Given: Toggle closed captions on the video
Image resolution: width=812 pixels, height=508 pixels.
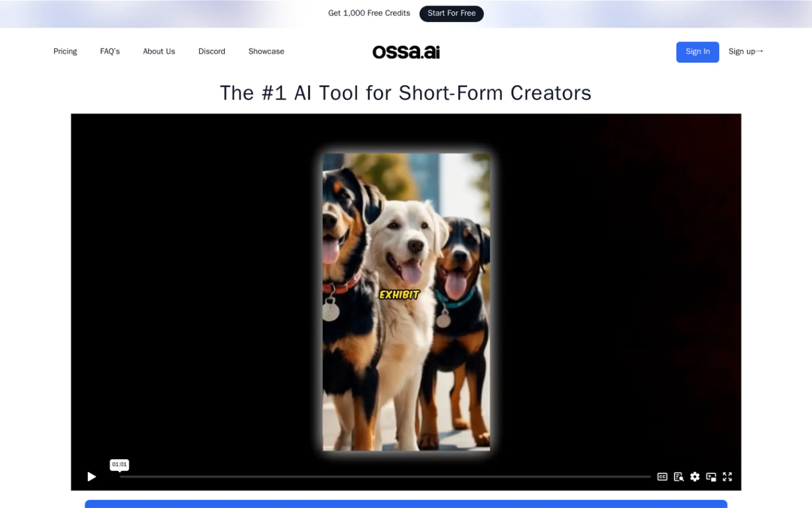Looking at the screenshot, I should (x=662, y=476).
